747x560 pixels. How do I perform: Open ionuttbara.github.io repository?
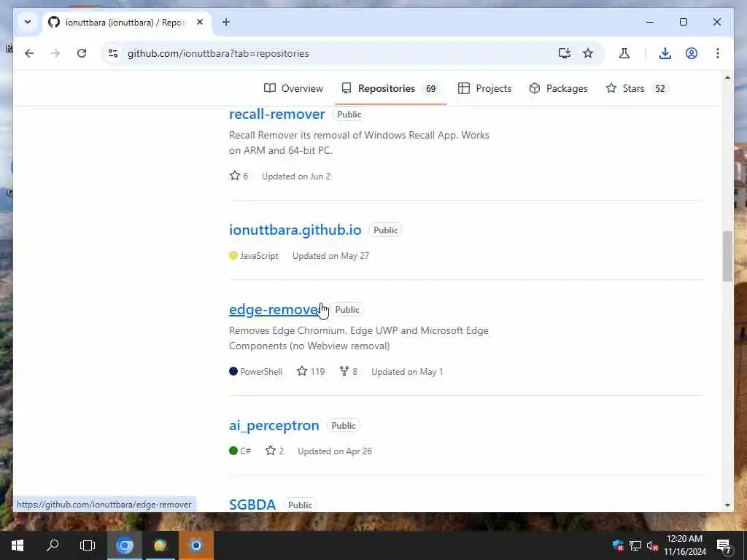(295, 230)
